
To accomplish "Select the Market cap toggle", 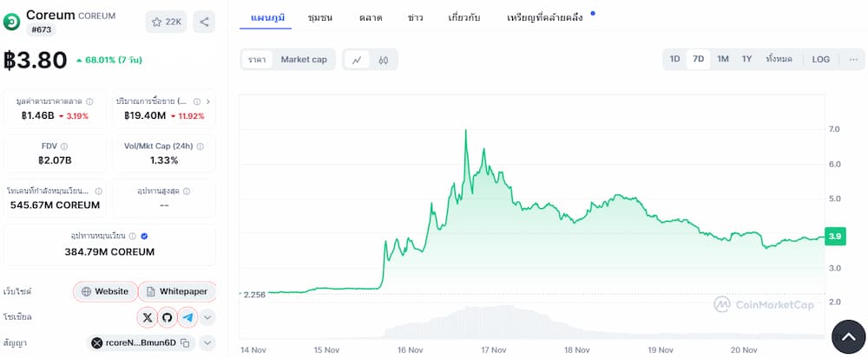I will tap(304, 60).
